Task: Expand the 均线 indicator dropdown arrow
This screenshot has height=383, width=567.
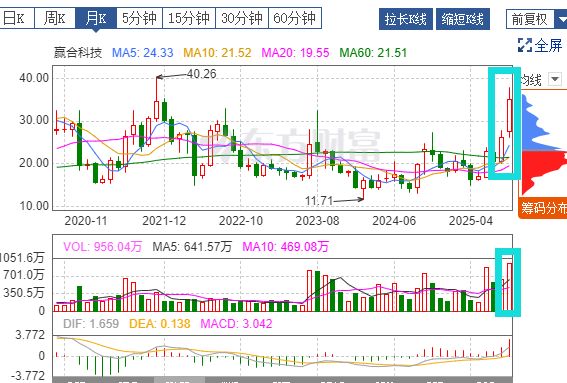Action: pyautogui.click(x=555, y=79)
